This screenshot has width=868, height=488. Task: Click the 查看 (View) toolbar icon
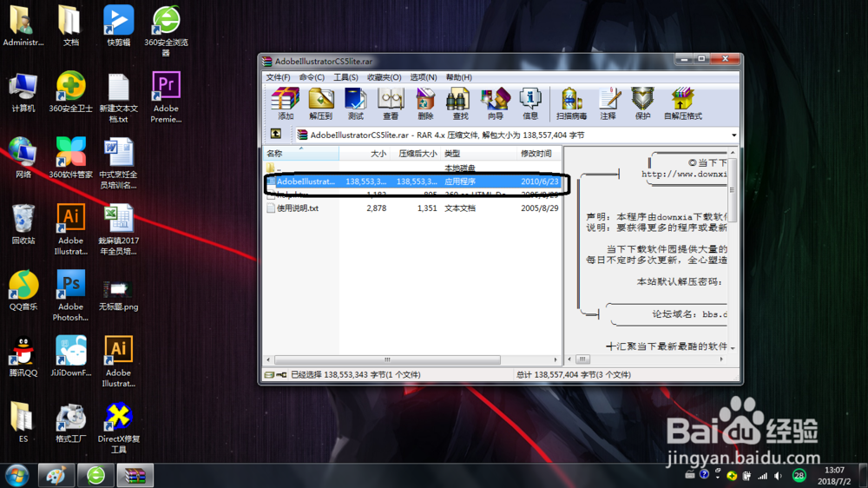click(391, 103)
